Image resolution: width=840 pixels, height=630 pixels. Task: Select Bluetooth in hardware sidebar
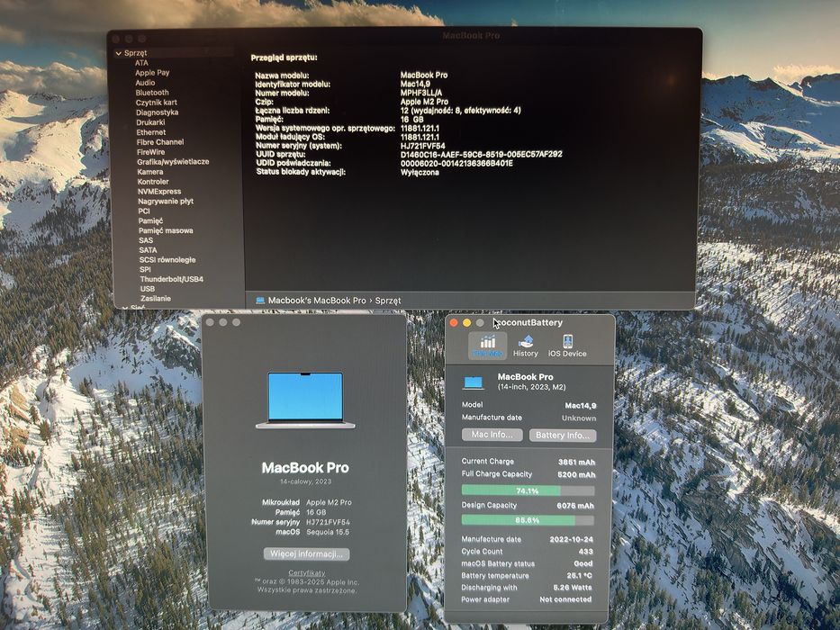tap(152, 92)
